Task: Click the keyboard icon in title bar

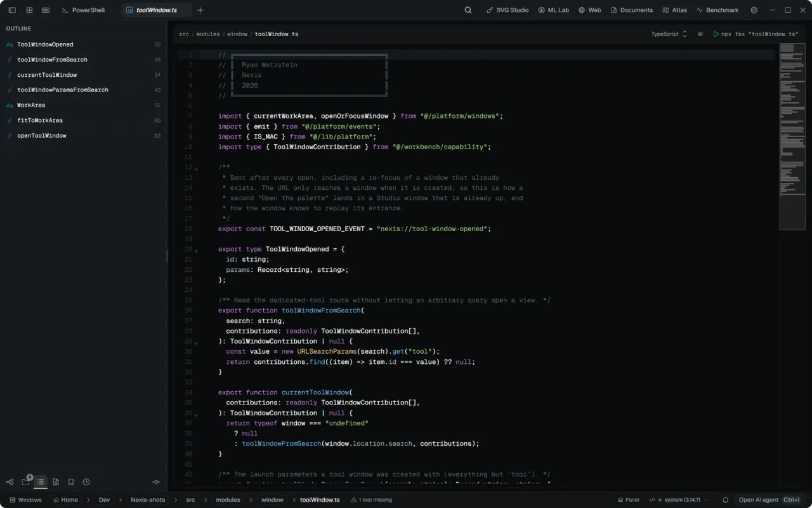Action: [46, 10]
